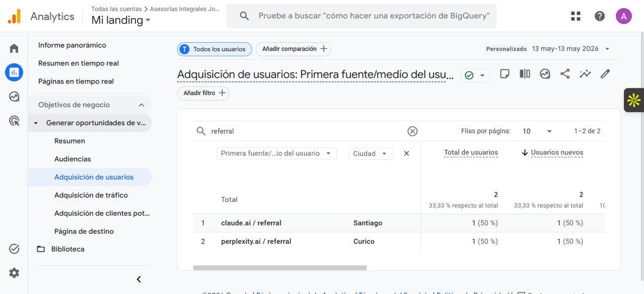Open Biblioteca

click(68, 249)
